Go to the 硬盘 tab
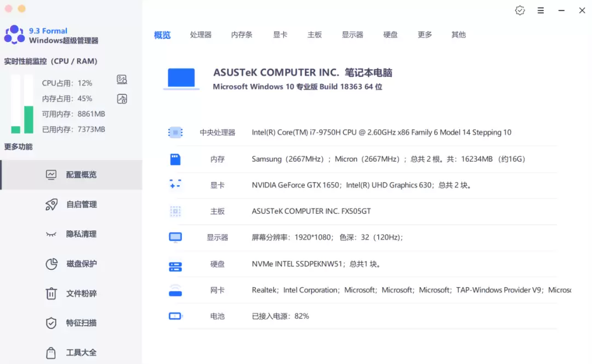This screenshot has width=592, height=364. pos(390,35)
